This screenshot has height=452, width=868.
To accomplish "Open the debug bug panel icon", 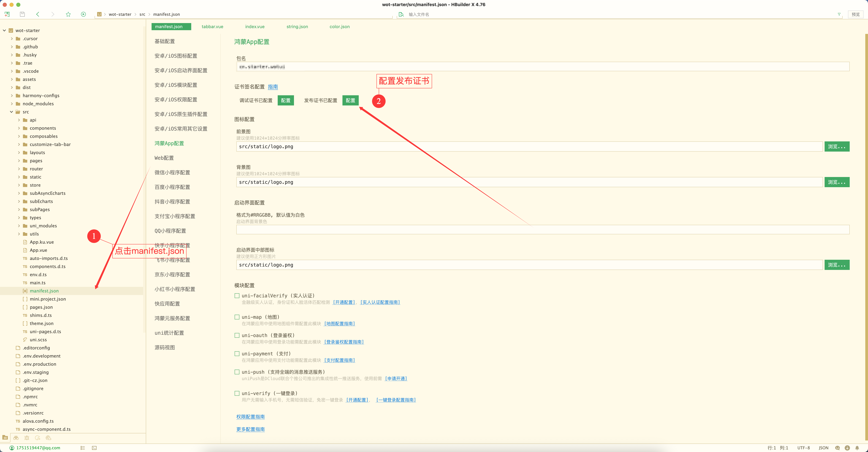I will (27, 438).
